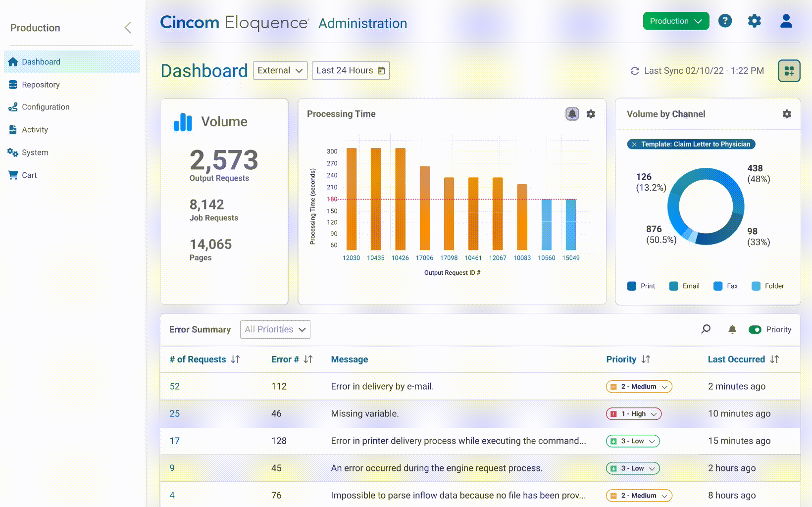Click the Email legend swatch
Image resolution: width=812 pixels, height=507 pixels.
[x=674, y=286]
